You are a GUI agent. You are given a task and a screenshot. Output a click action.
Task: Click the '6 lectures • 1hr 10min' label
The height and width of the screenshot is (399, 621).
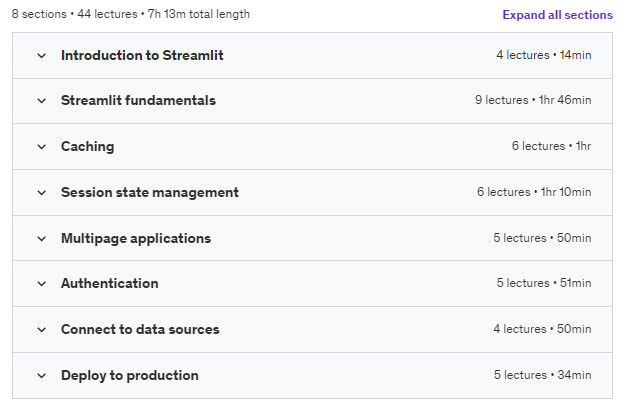[534, 192]
